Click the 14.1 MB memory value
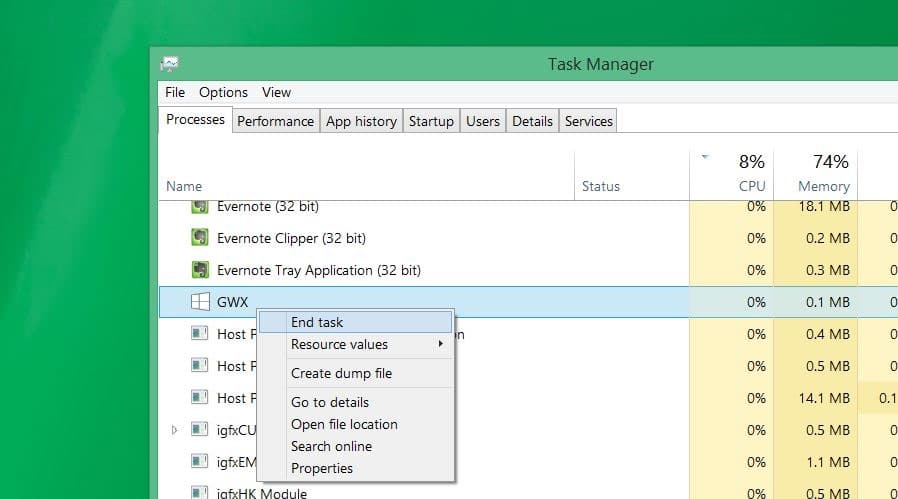This screenshot has width=898, height=499. (x=824, y=398)
